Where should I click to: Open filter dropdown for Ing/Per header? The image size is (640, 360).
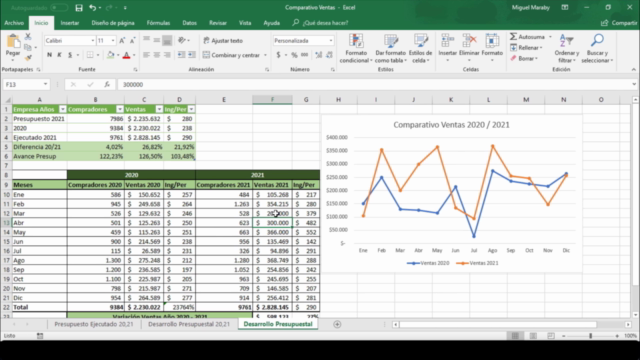[x=191, y=109]
